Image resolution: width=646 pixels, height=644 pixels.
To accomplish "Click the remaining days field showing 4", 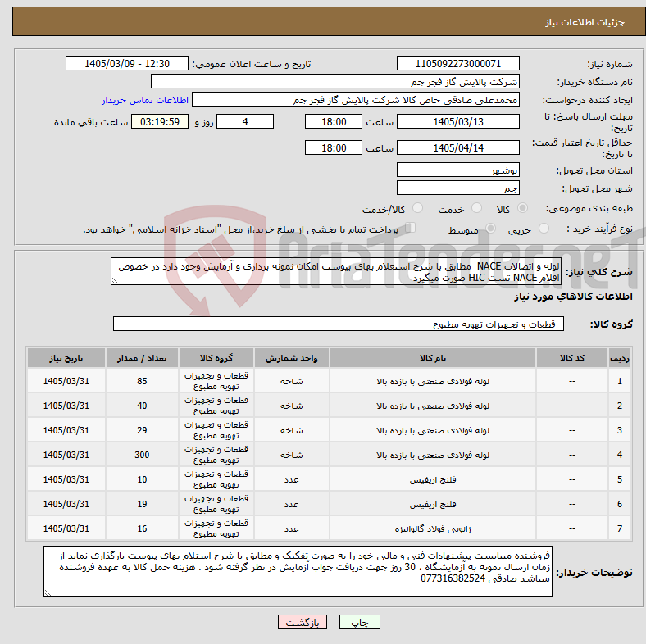I will pos(245,121).
